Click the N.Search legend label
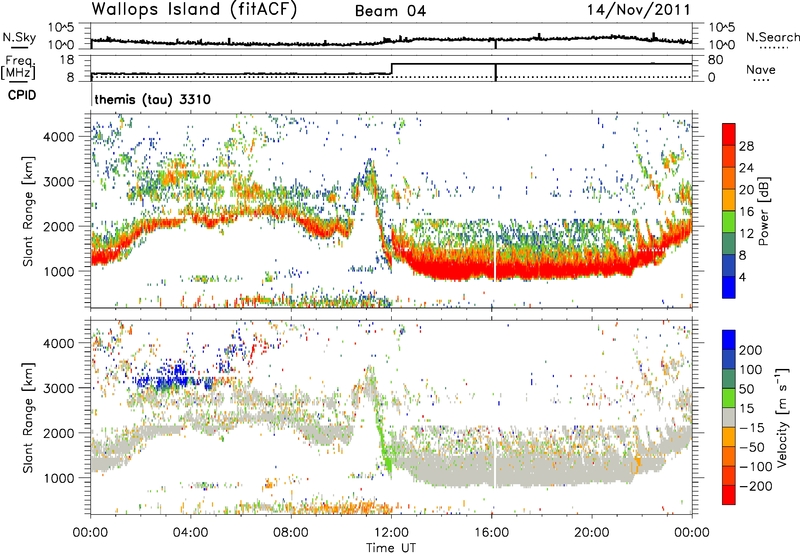This screenshot has width=800, height=554. [x=772, y=37]
